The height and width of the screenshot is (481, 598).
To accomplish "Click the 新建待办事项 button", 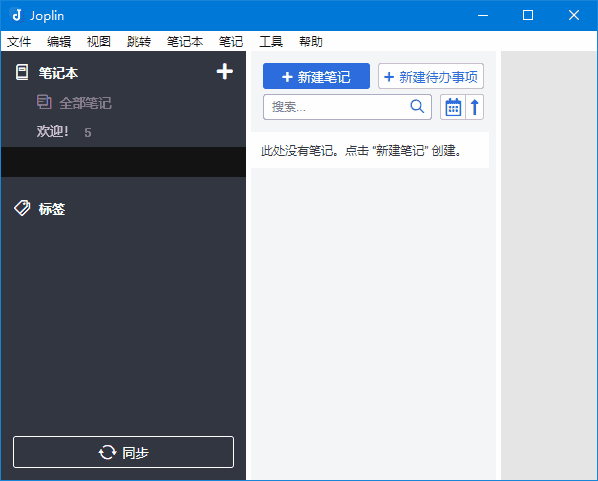I will coord(431,76).
